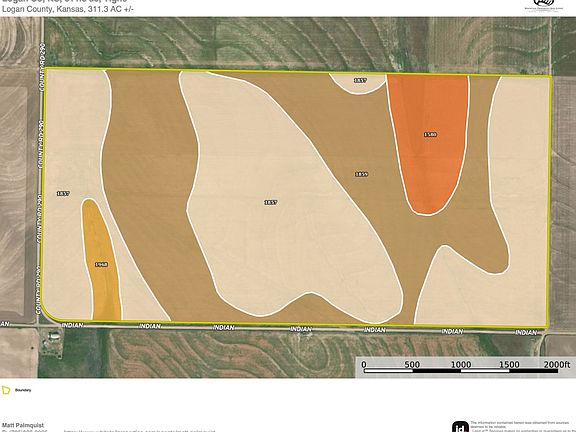Click the Matt Palmquist name text
The width and height of the screenshot is (576, 432).
point(23,425)
